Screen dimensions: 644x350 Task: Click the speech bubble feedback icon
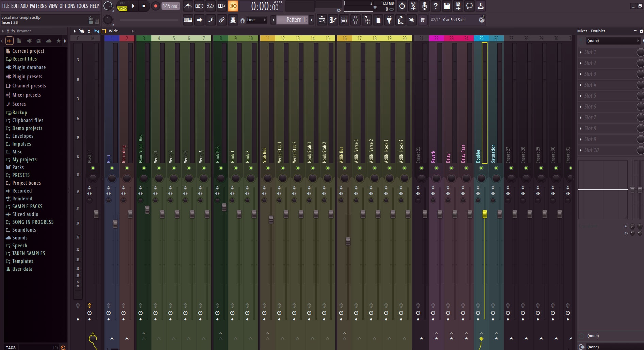(470, 6)
